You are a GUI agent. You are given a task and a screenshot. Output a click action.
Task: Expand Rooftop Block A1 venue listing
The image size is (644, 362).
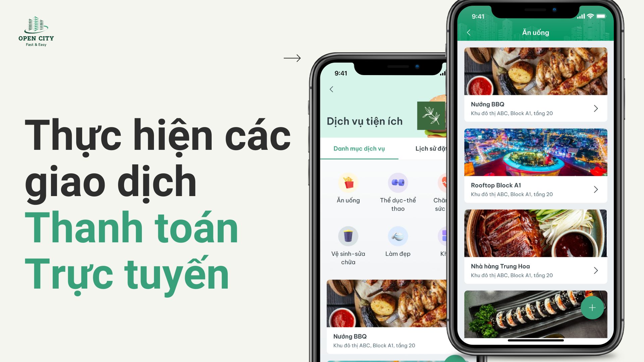597,189
